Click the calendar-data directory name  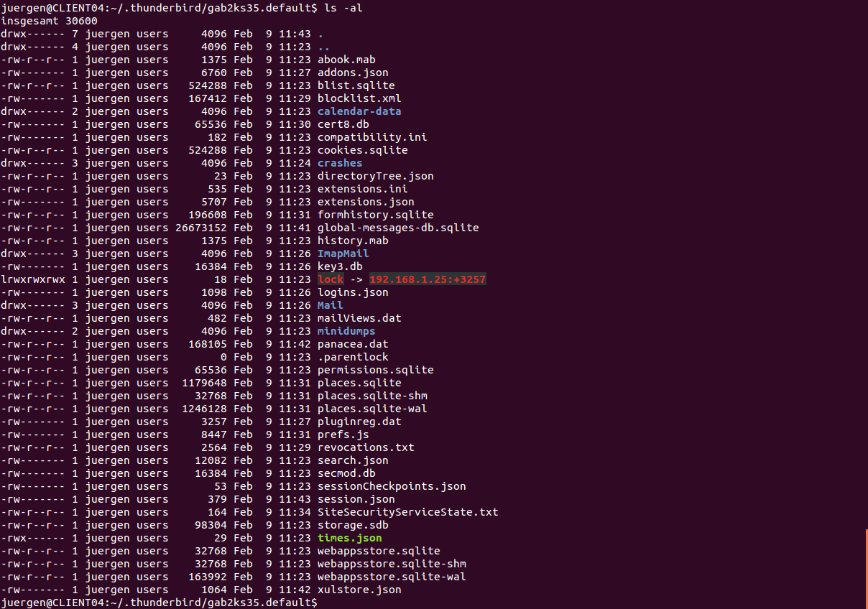tap(359, 111)
